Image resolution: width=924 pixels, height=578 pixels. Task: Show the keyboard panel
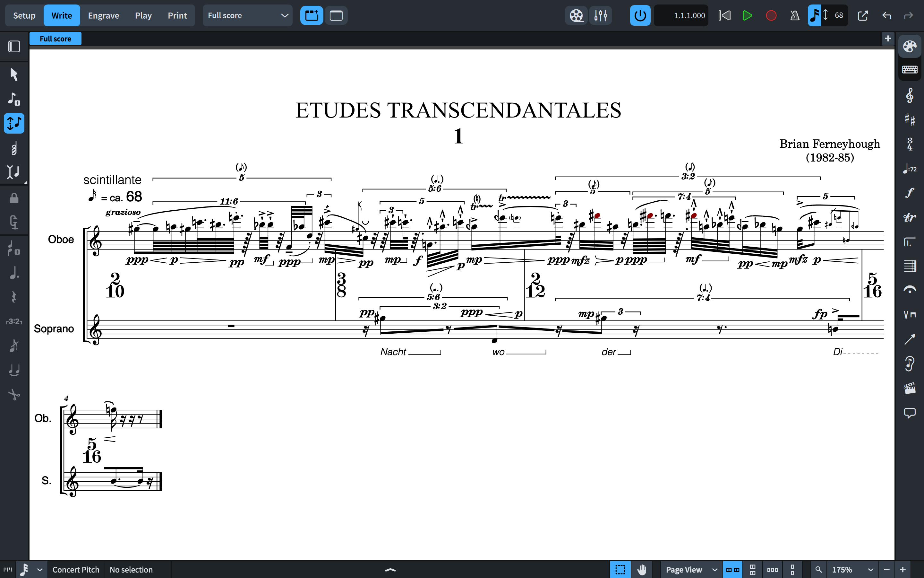tap(910, 70)
